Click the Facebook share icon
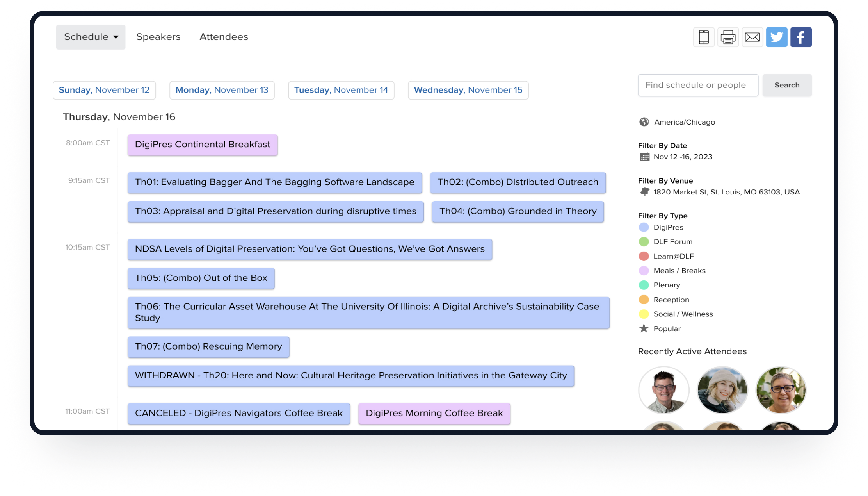Screen dimensions: 868x496 pos(800,37)
